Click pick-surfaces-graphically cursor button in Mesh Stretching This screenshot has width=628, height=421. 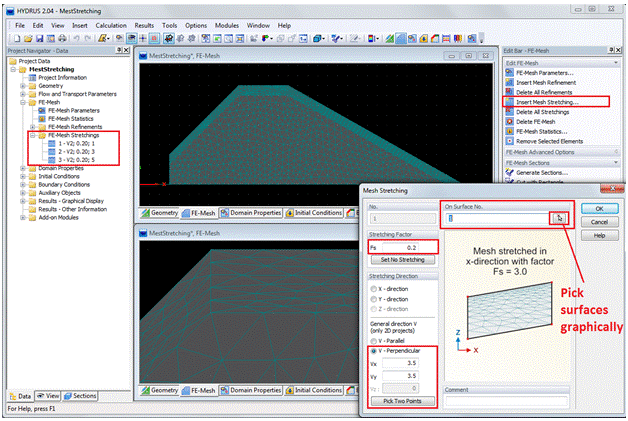point(560,218)
